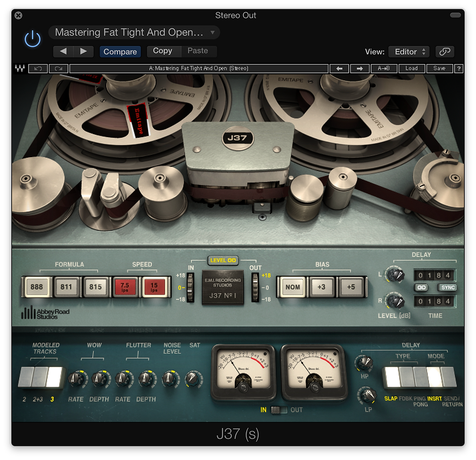This screenshot has height=460, width=476.
Task: Load previous Waves preset with left arrow
Action: 340,68
